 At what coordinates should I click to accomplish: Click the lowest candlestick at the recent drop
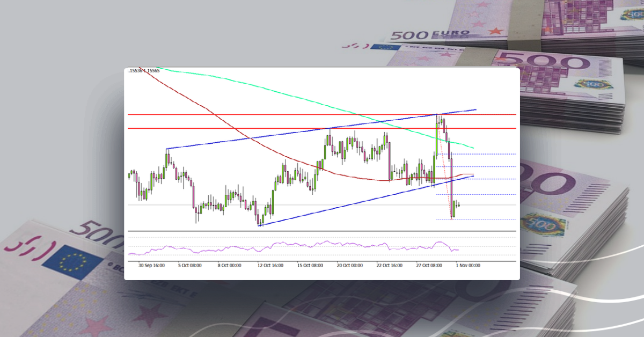[x=452, y=212]
